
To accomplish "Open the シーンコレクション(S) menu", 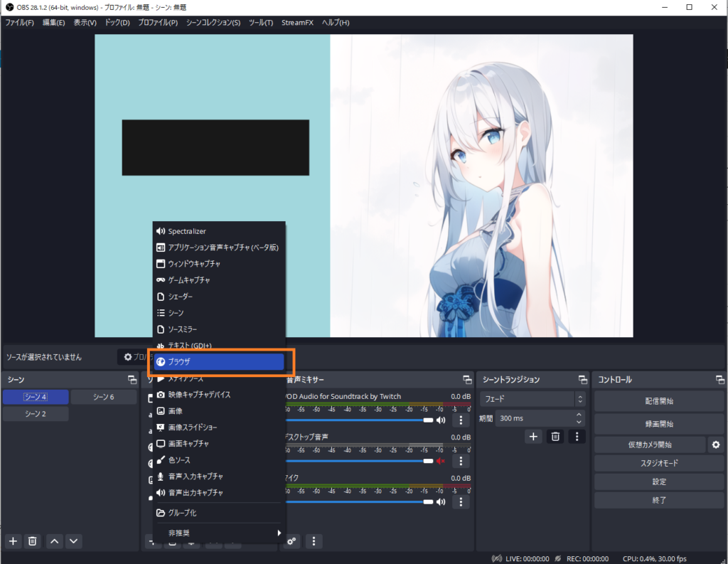I will coord(213,22).
